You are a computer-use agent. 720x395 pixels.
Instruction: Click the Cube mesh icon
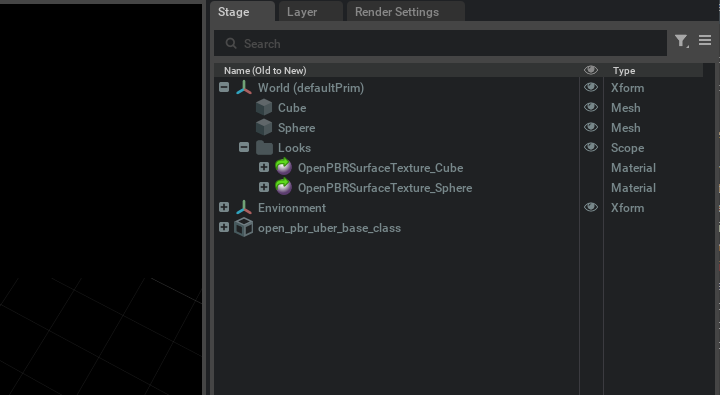coord(264,107)
